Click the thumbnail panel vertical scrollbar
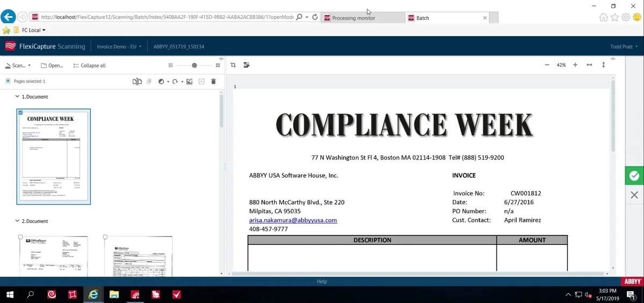The height and width of the screenshot is (303, 644). point(221,110)
